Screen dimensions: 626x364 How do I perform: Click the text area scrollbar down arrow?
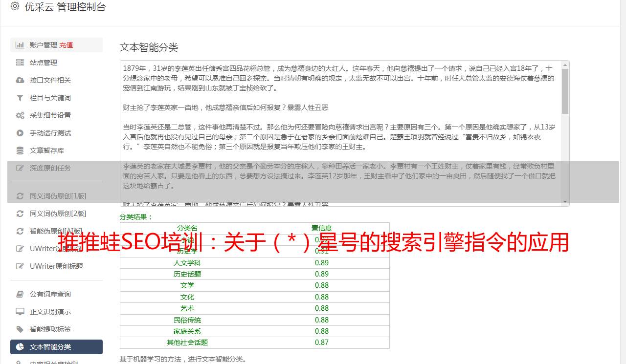(x=565, y=202)
